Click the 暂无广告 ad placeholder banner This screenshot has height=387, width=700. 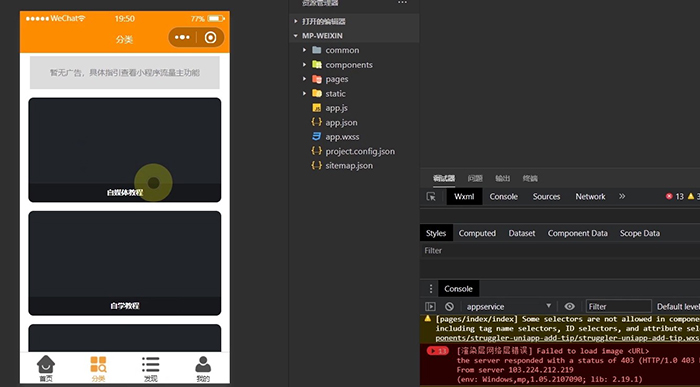[125, 73]
